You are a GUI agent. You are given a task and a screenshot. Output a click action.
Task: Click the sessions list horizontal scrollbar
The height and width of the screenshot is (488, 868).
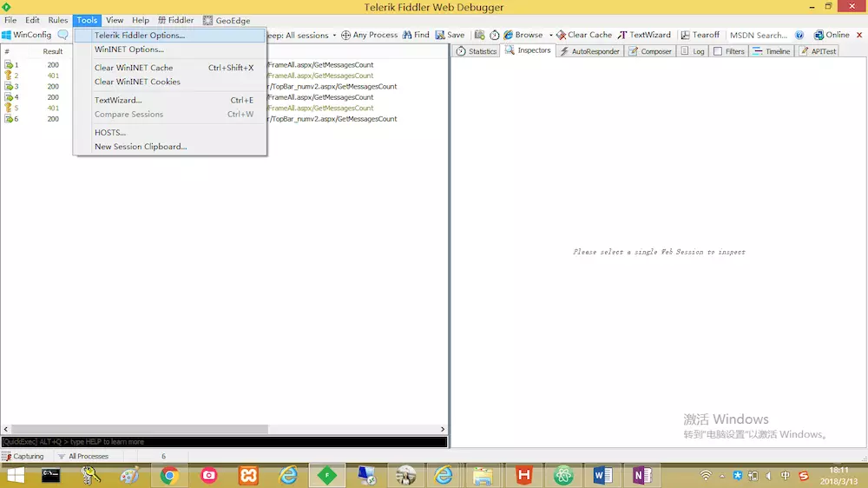[x=140, y=429]
